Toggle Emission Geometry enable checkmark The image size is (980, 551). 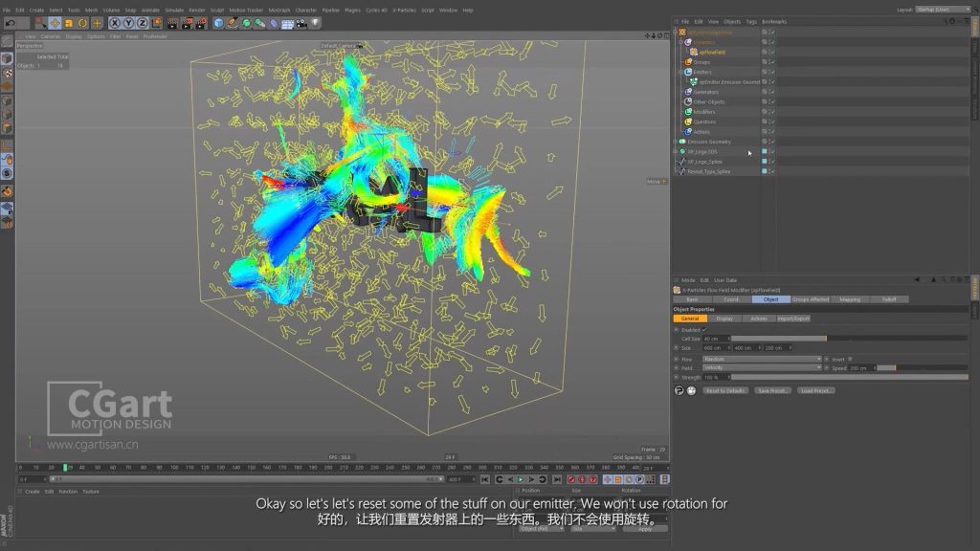772,142
